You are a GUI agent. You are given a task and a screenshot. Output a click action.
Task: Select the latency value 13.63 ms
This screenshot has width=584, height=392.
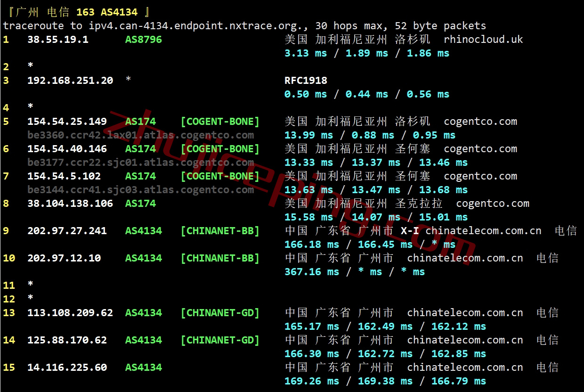click(308, 190)
